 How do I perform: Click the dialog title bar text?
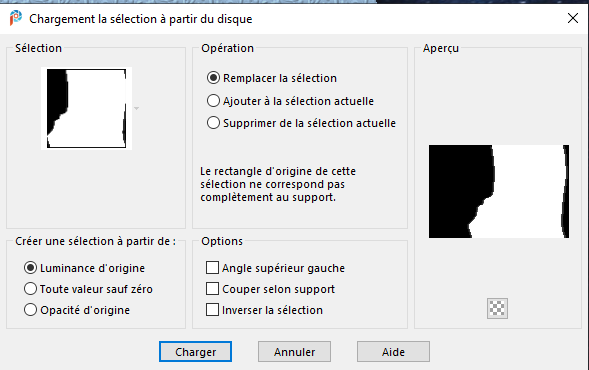(x=141, y=19)
